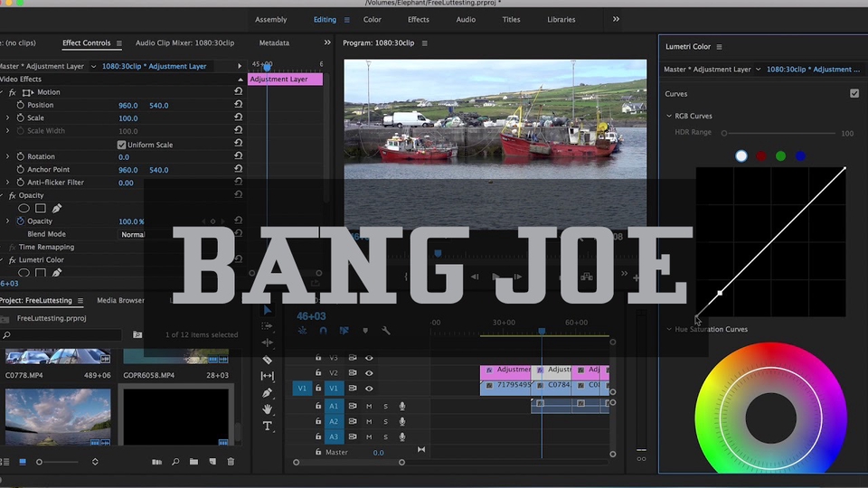Select green channel curve swatch

tap(780, 156)
